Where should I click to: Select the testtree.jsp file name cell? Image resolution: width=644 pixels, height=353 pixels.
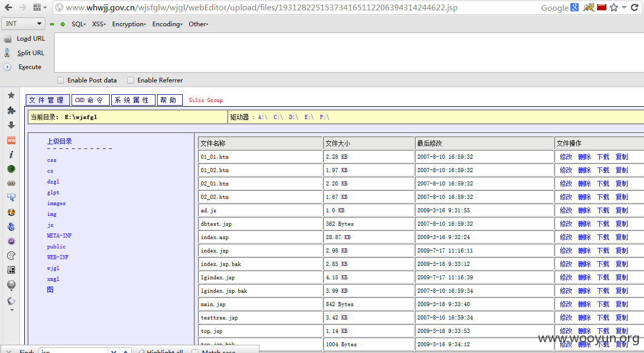[260, 317]
